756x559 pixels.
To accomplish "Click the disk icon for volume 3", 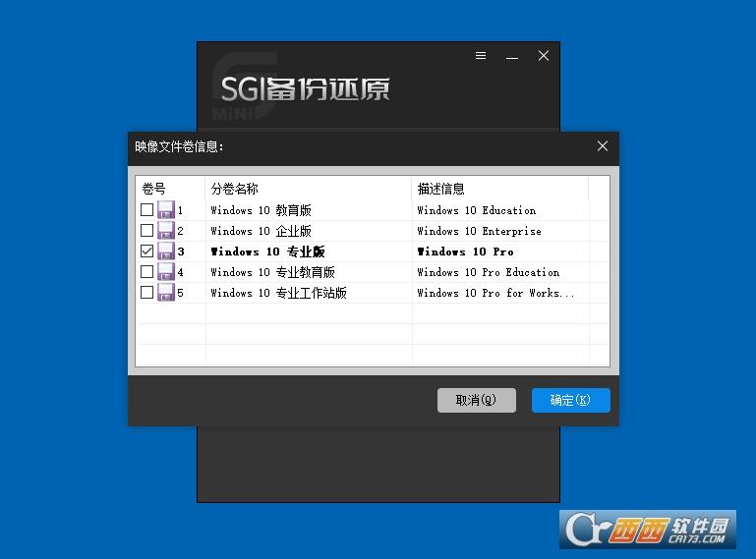I will pos(166,252).
